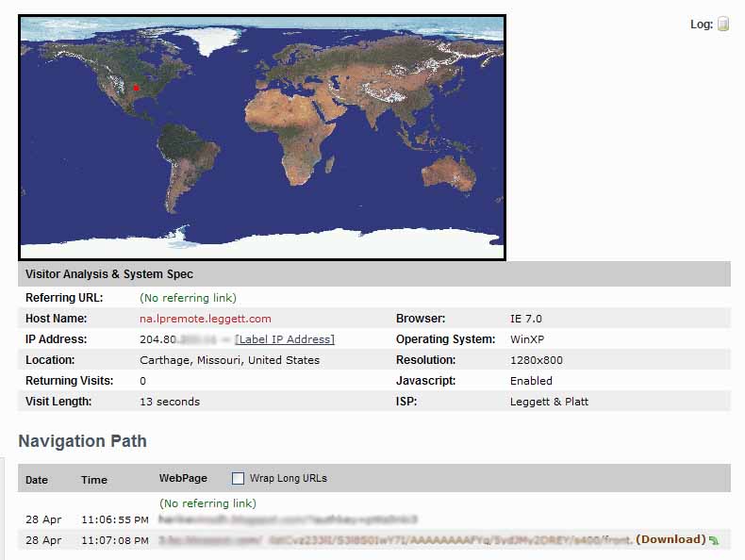Click the Navigation Path heading
Viewport: 745px width, 560px height.
[83, 441]
